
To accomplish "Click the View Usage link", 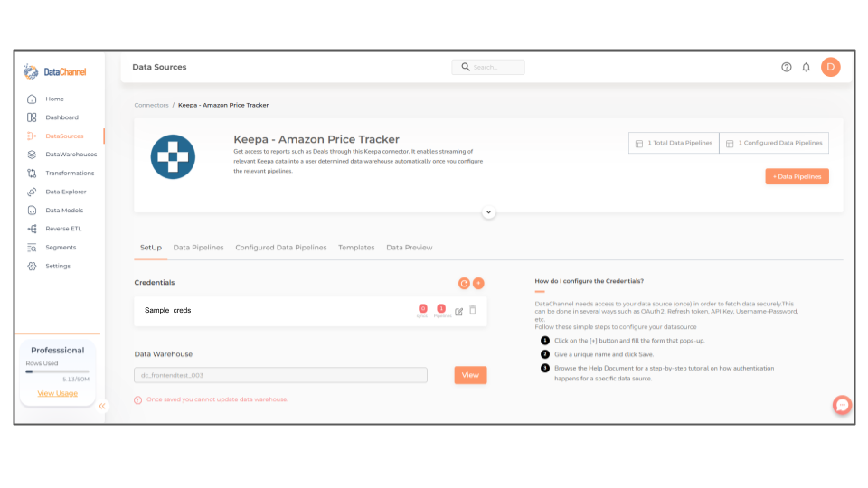I will coord(58,393).
